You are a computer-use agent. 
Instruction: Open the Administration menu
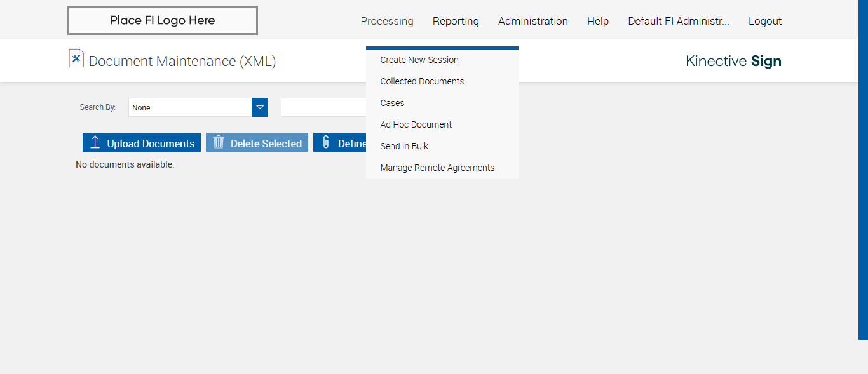(533, 21)
